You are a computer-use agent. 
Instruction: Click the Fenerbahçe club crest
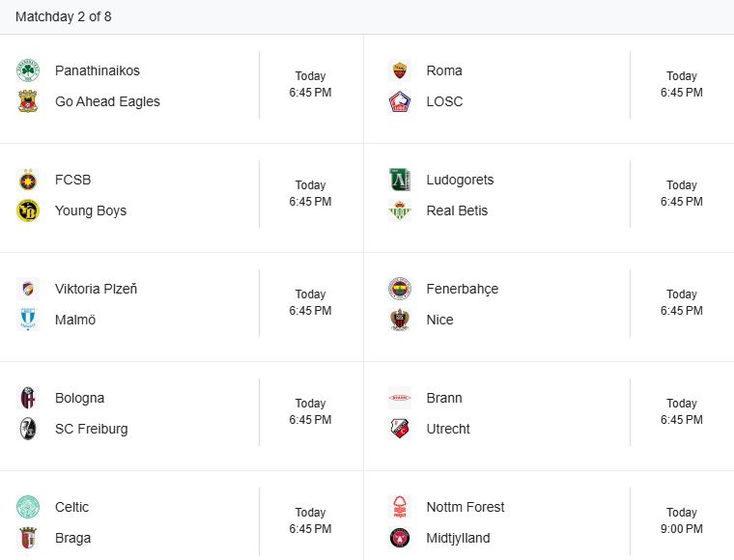[399, 289]
